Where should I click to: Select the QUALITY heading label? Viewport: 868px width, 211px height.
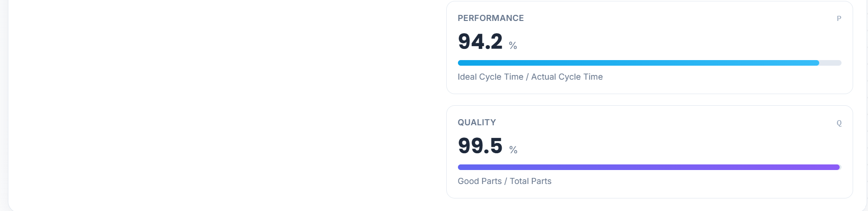tap(477, 123)
